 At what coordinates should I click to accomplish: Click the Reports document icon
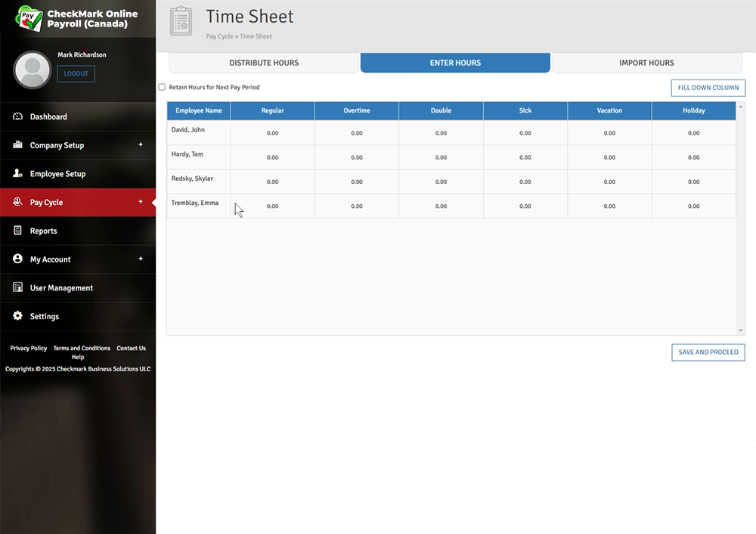click(x=17, y=231)
